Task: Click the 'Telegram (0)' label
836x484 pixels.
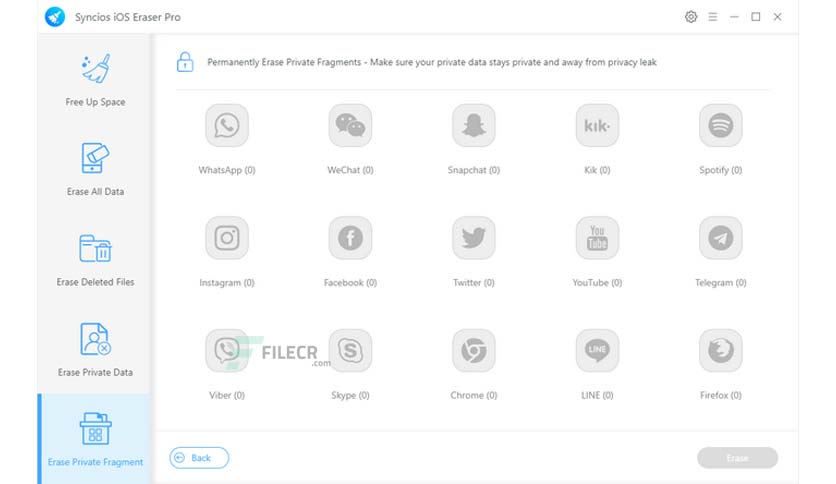Action: point(720,283)
